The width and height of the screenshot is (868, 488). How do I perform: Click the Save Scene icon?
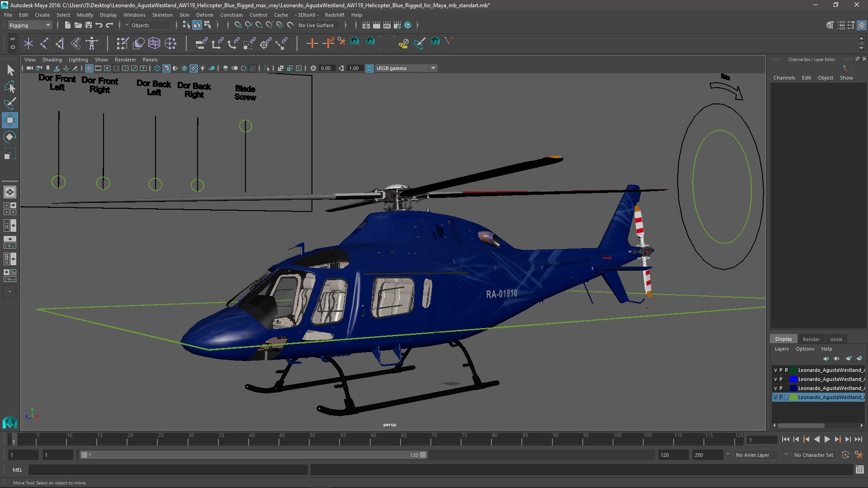[88, 25]
